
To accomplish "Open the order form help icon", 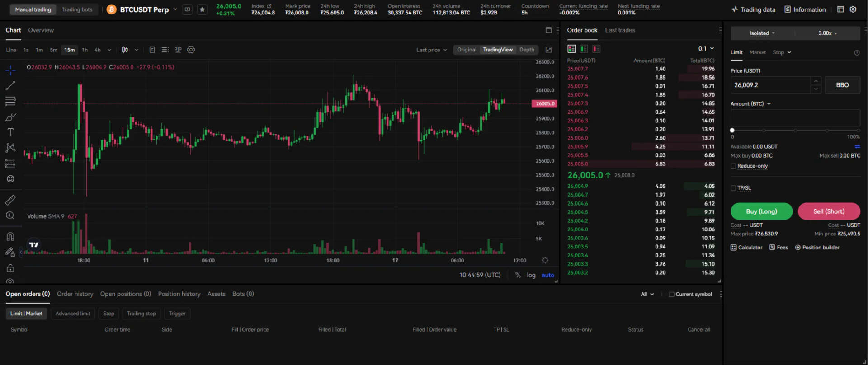I will [857, 53].
